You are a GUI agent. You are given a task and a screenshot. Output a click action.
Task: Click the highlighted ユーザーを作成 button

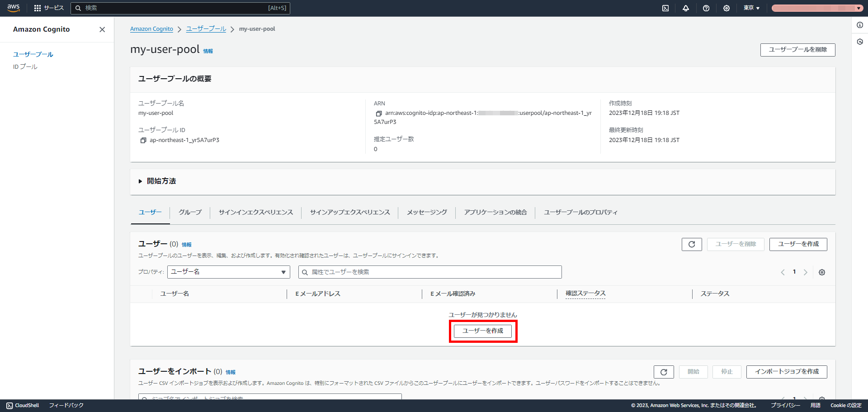click(482, 331)
